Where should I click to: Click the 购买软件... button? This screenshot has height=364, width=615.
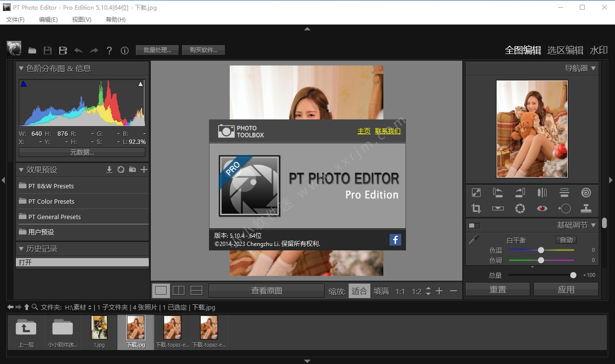coord(203,50)
